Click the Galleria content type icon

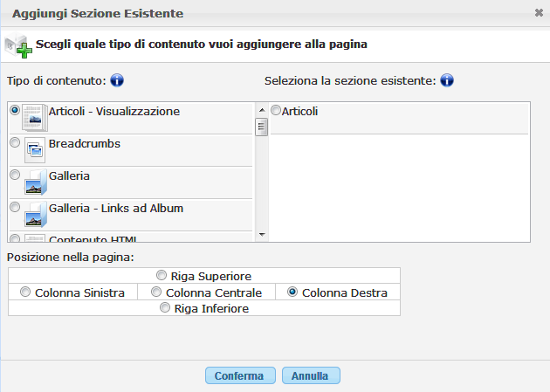(x=35, y=182)
